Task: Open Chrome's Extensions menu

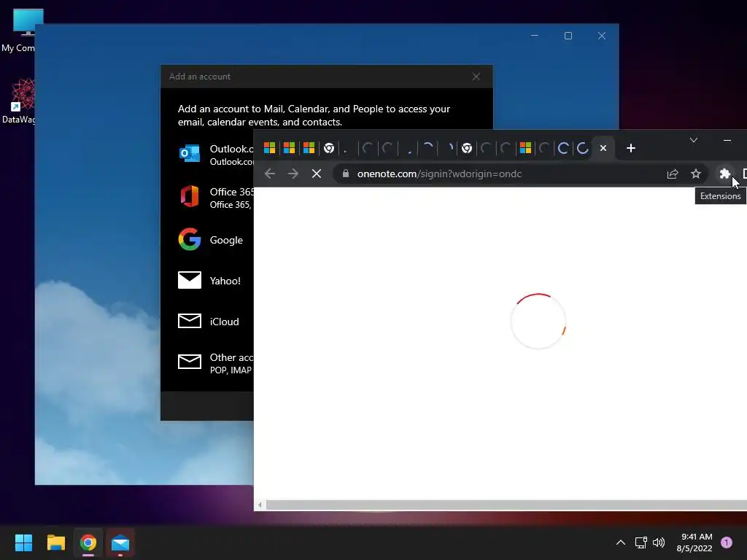Action: coord(724,174)
